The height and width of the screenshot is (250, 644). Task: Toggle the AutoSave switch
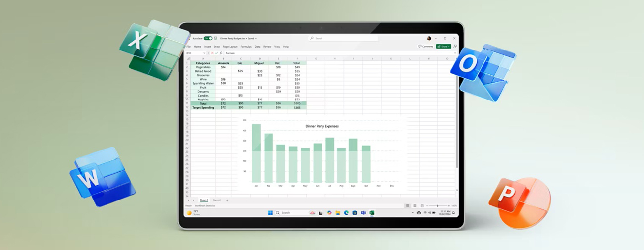(x=208, y=38)
